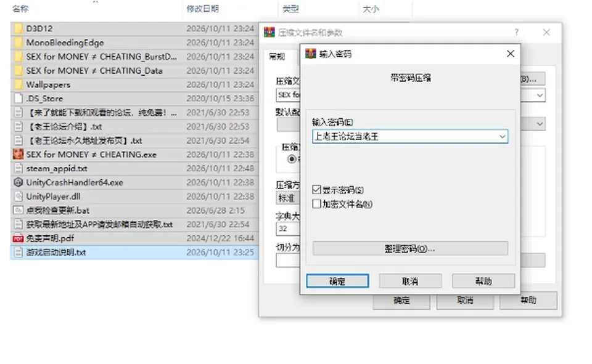This screenshot has height=364, width=592.
Task: Click the CHEATING_Data folder icon
Action: [x=18, y=71]
